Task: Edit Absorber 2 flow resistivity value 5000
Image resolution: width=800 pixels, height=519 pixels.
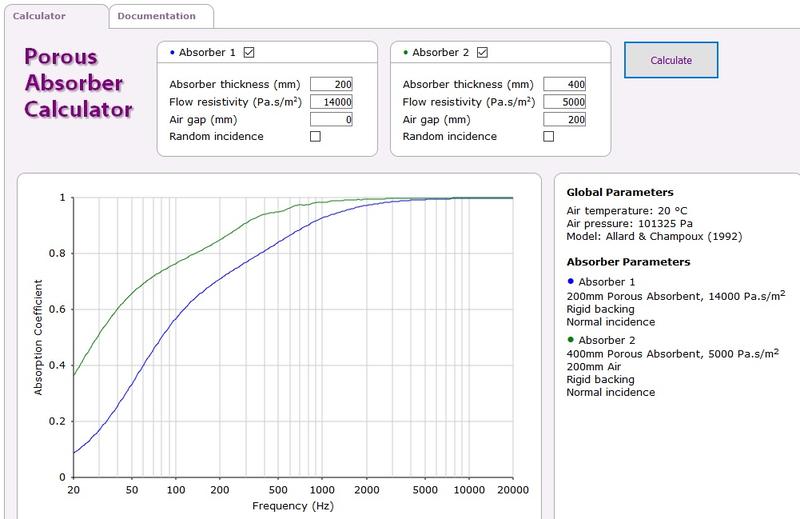Action: [x=564, y=102]
